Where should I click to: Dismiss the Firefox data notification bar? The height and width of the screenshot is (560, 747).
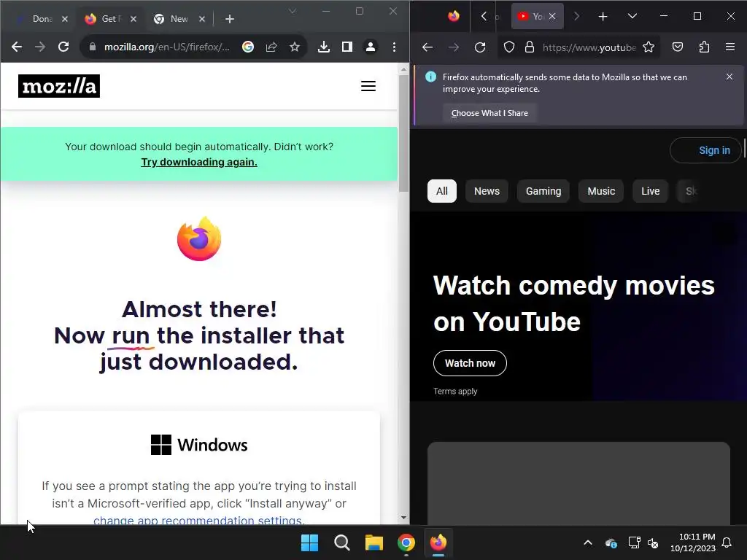click(729, 77)
